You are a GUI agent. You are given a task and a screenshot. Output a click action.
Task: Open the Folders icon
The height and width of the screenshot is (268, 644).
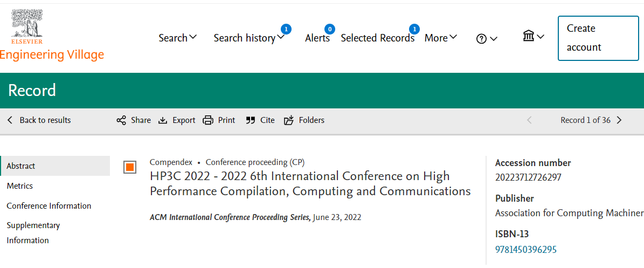[x=289, y=120]
